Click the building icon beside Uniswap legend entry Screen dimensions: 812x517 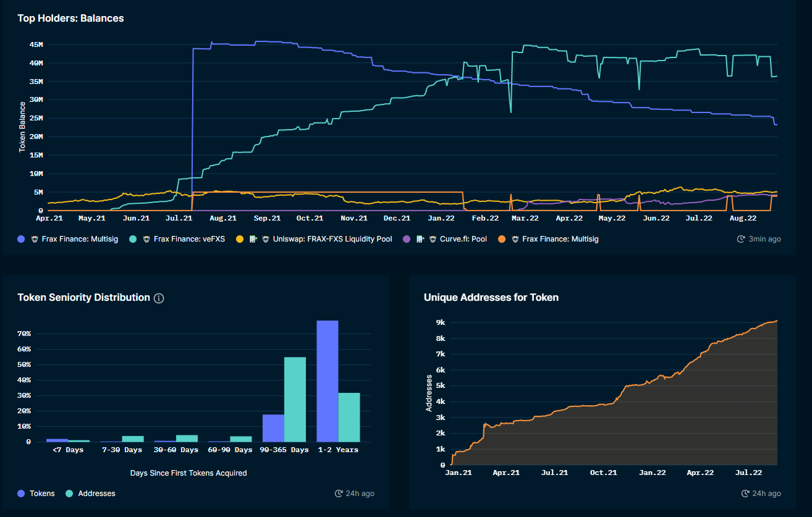(x=253, y=239)
